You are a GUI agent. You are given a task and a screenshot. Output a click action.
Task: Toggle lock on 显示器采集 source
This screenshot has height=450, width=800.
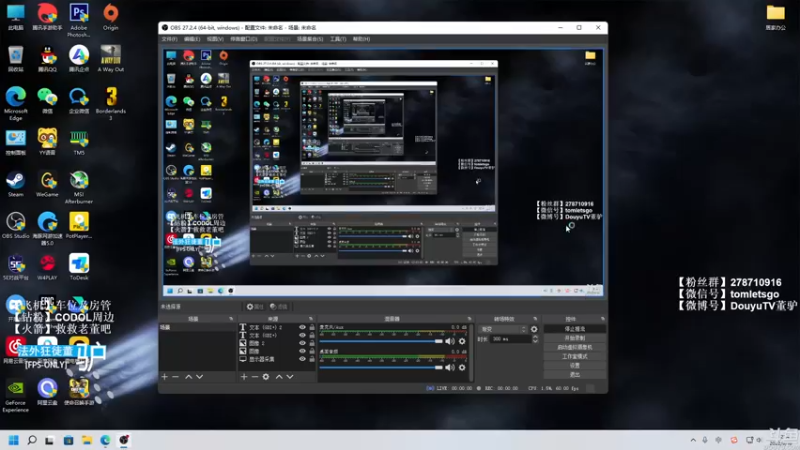(312, 359)
